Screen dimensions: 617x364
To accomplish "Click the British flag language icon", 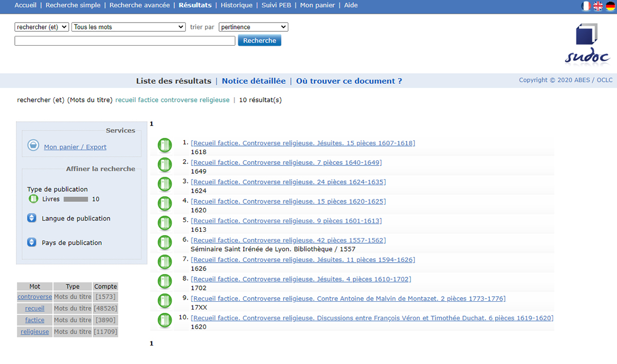I will (x=598, y=6).
